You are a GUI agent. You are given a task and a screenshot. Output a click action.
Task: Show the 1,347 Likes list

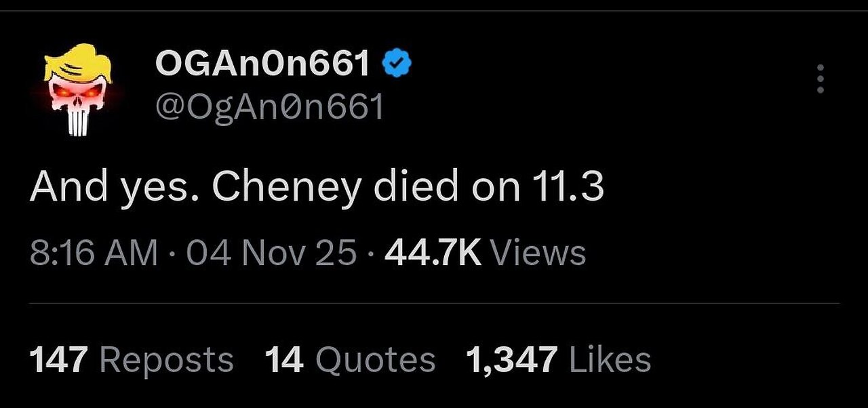557,360
